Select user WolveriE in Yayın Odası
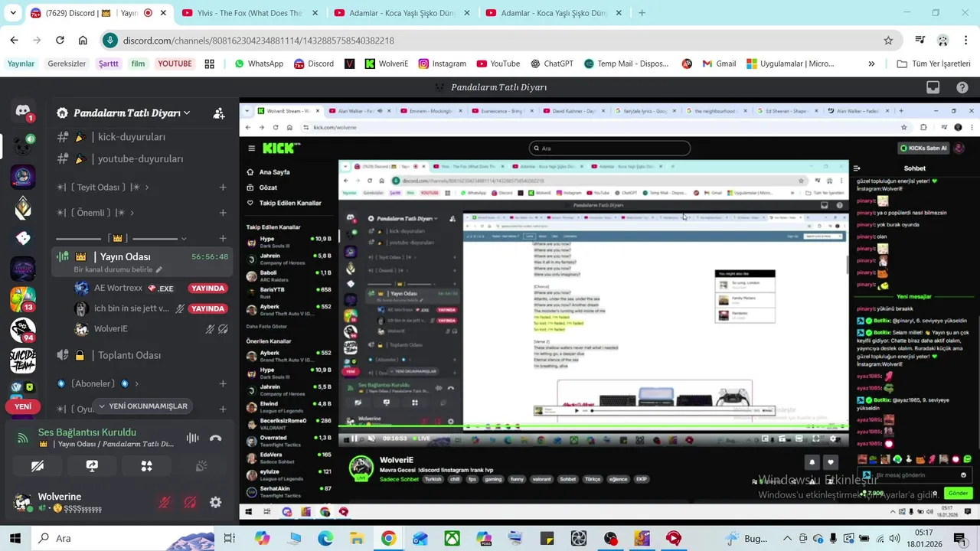This screenshot has width=980, height=551. [x=110, y=329]
